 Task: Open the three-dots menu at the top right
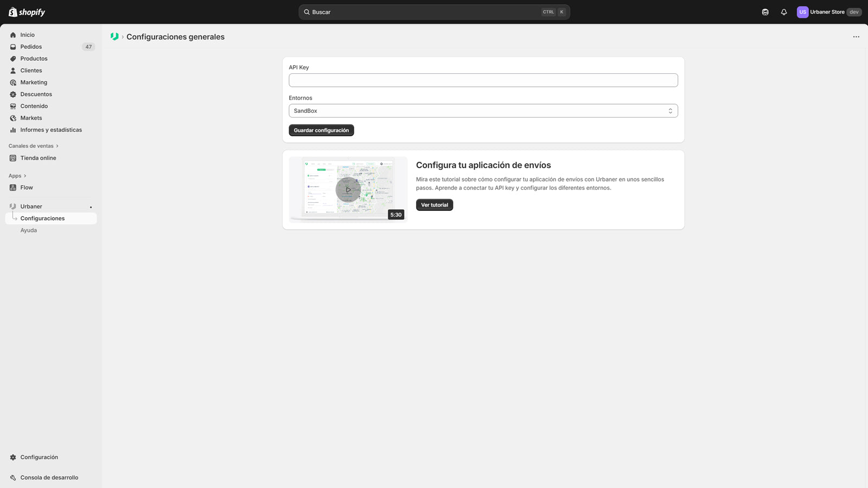click(x=856, y=37)
